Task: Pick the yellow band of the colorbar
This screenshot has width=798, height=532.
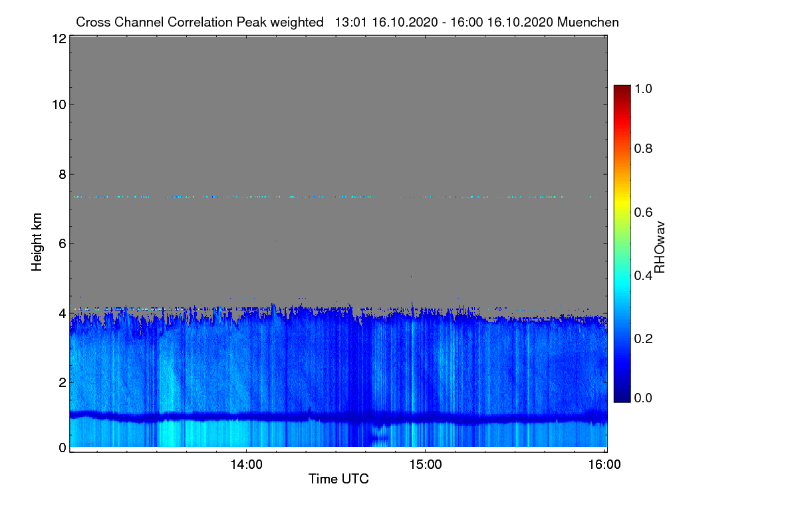Action: point(622,203)
